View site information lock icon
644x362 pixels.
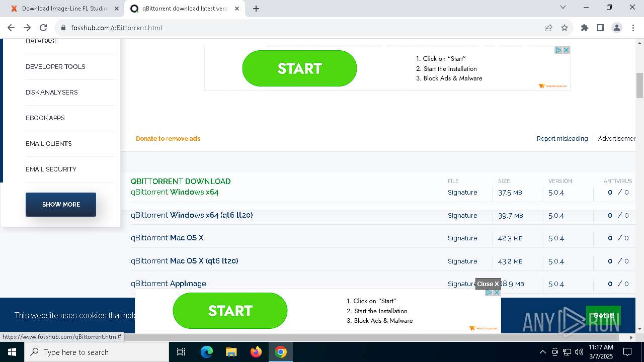[x=63, y=28]
